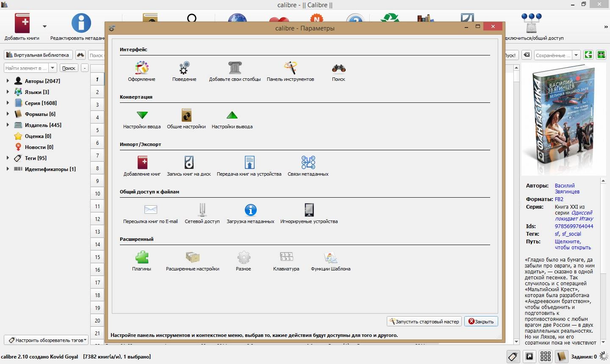Image resolution: width=610 pixels, height=364 pixels.
Task: Open author link Василий Звягинцев
Action: point(567,188)
